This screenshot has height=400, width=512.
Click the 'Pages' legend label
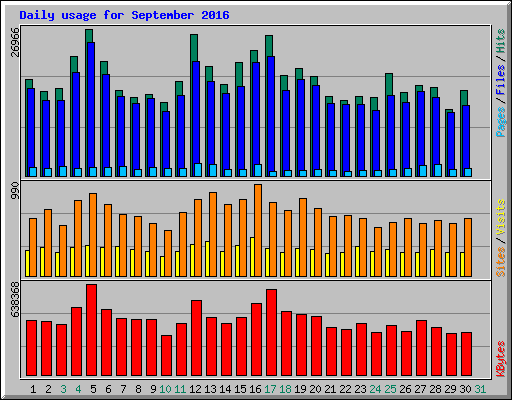pyautogui.click(x=500, y=122)
